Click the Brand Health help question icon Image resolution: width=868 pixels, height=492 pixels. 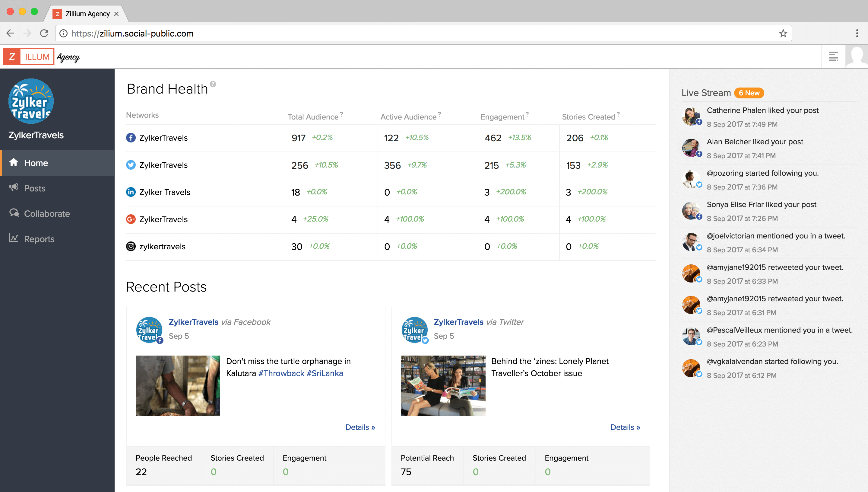point(213,84)
